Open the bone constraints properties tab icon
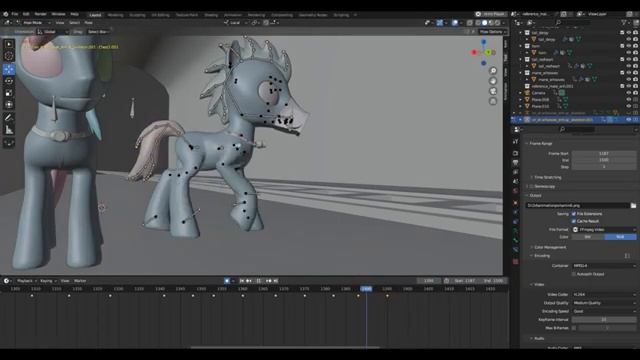Screen dimensions: 640x360 [x=516, y=250]
